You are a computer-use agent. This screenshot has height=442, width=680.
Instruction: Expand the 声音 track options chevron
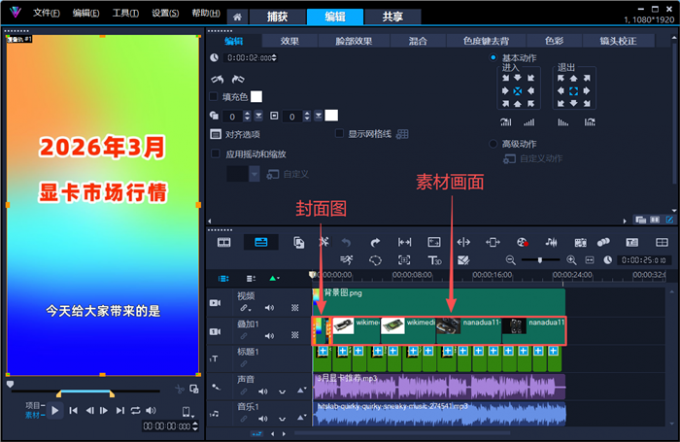282,392
